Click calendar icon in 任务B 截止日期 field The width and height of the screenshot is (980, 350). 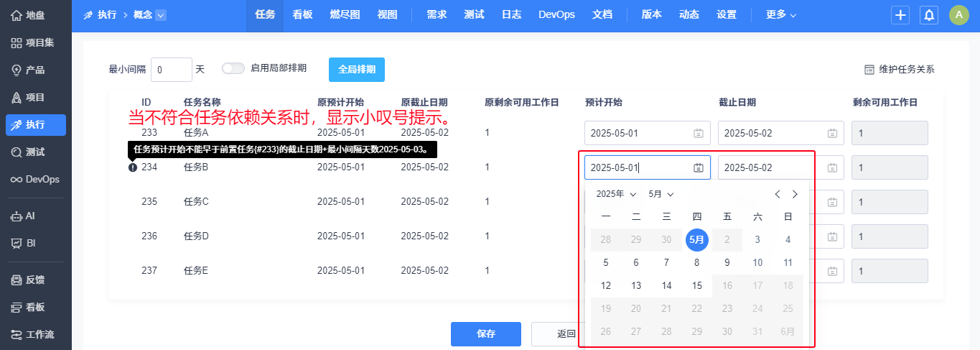point(832,167)
